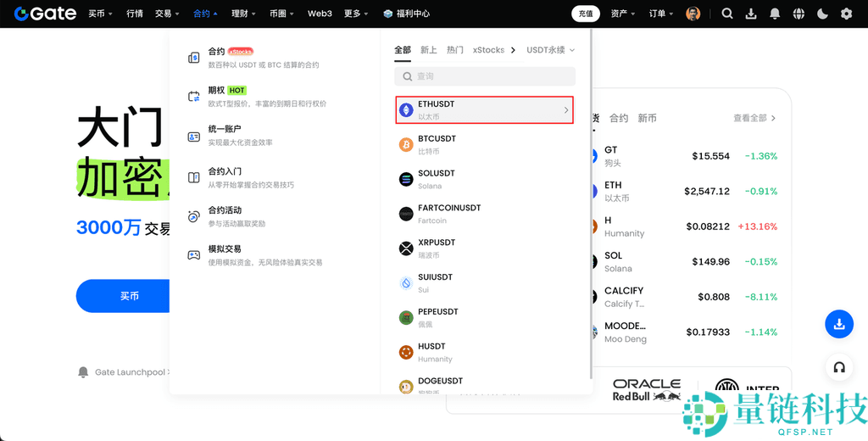This screenshot has height=441, width=868.
Task: Click MOODE Moo Deng price $0.17933
Action: pos(708,332)
